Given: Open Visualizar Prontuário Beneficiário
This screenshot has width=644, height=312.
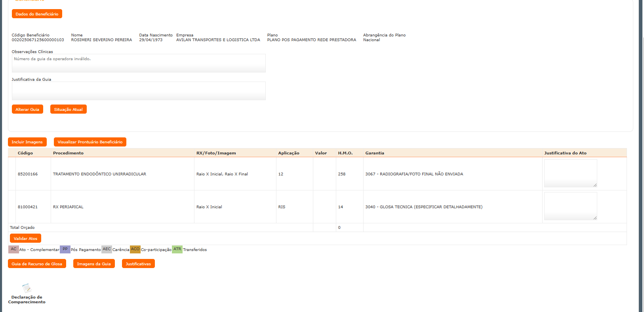Looking at the screenshot, I should click(90, 142).
